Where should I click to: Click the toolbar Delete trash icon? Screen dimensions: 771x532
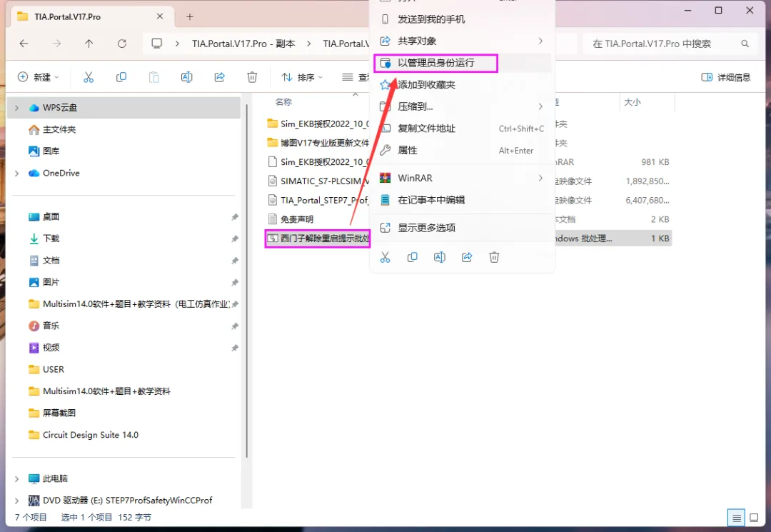click(x=252, y=77)
